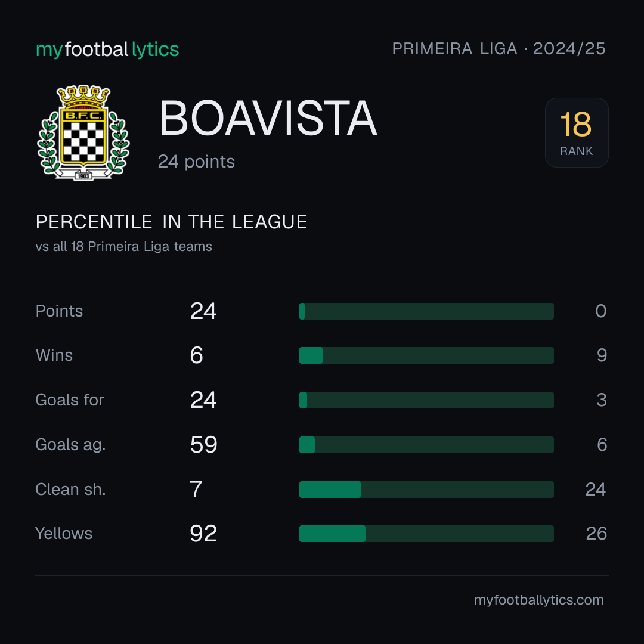Select the rank 18 badge
Screen dimensions: 644x644
pos(576,132)
